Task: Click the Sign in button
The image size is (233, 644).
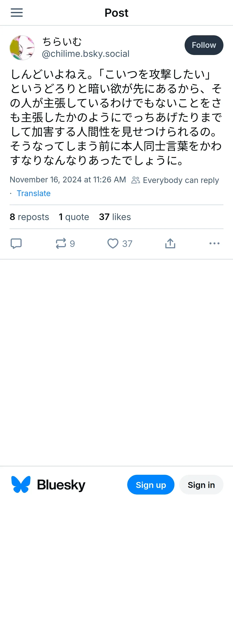Action: pyautogui.click(x=201, y=485)
